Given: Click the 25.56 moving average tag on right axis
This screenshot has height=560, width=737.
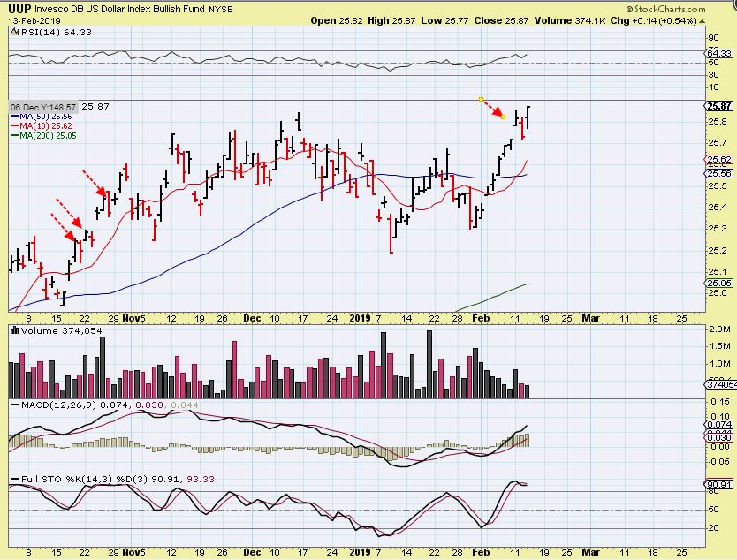Looking at the screenshot, I should tap(719, 174).
